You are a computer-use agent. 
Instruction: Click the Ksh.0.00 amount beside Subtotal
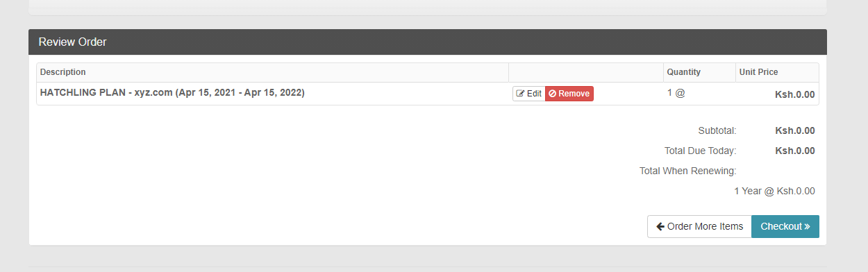795,130
